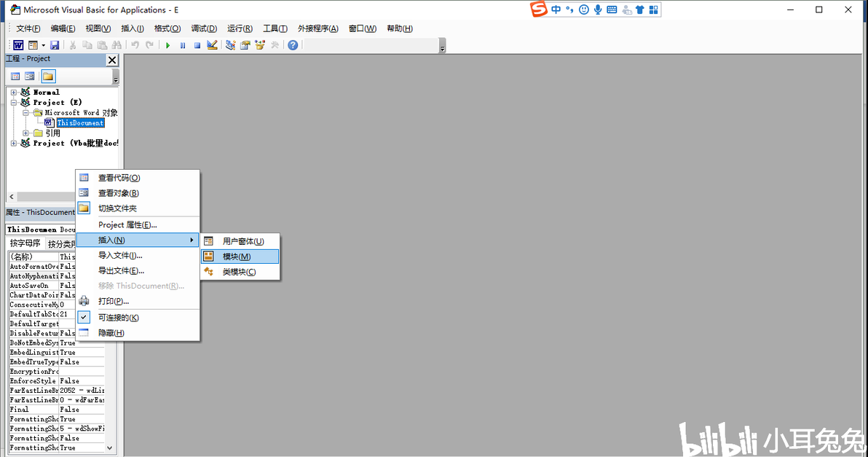
Task: Open the dropdown arrow beside Insert UserForm
Action: [43, 45]
